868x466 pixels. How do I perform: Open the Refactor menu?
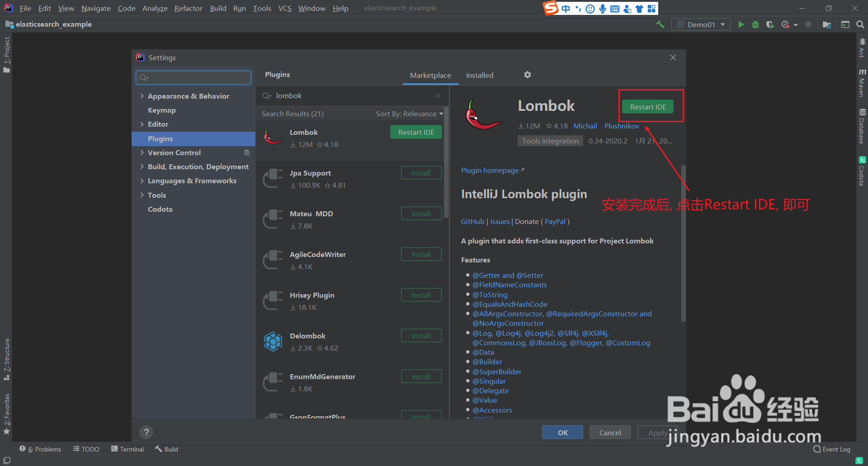188,8
